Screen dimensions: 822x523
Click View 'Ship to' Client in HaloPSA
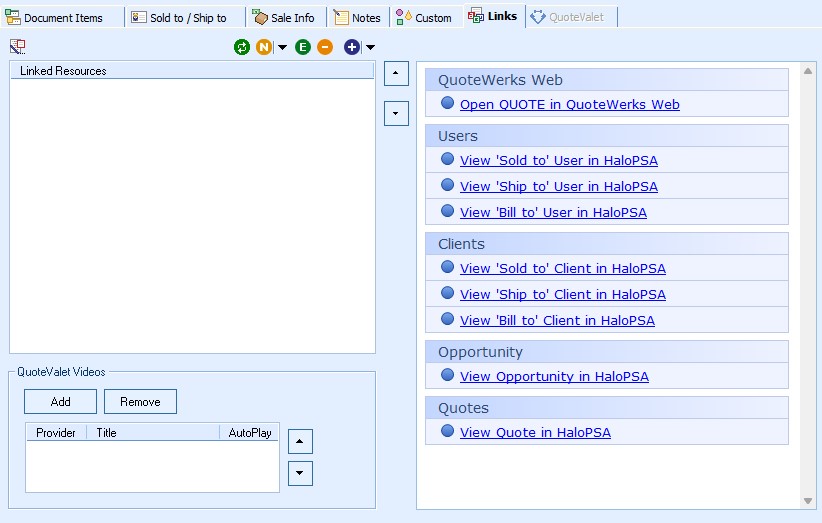coord(563,295)
